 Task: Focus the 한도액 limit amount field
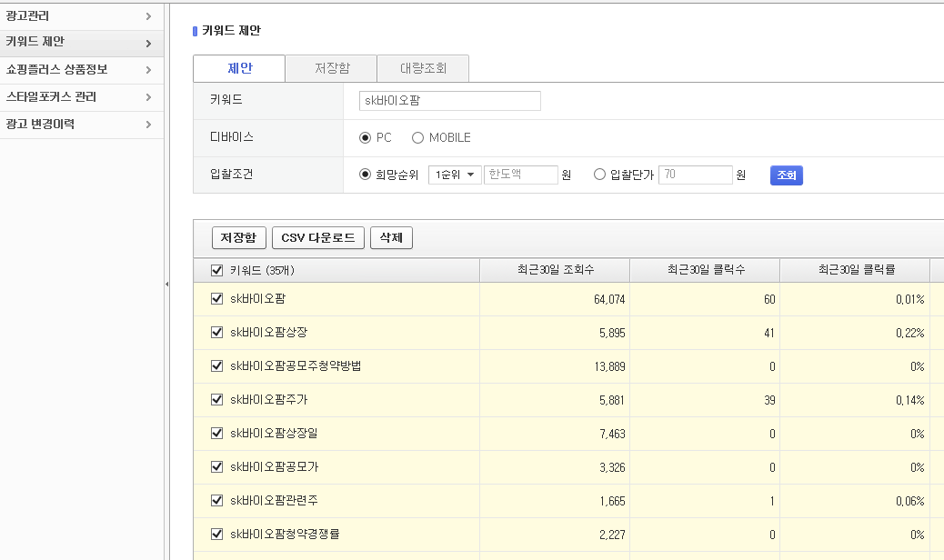coord(521,175)
